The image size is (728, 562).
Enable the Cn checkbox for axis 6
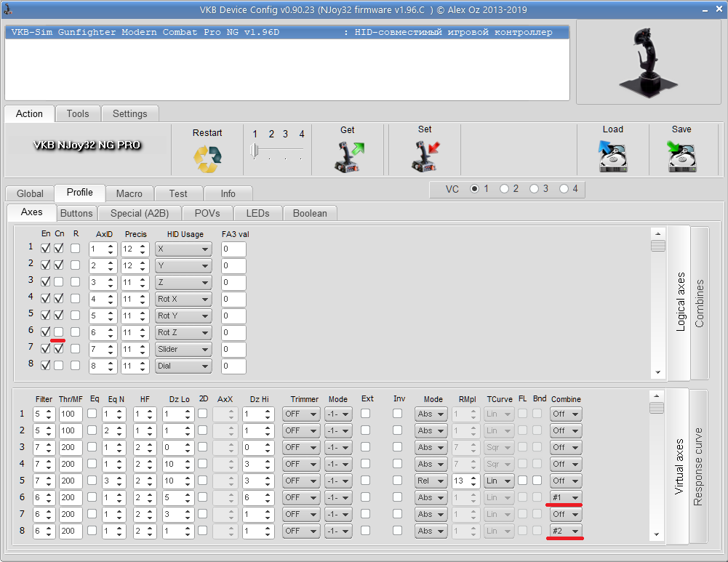point(58,332)
